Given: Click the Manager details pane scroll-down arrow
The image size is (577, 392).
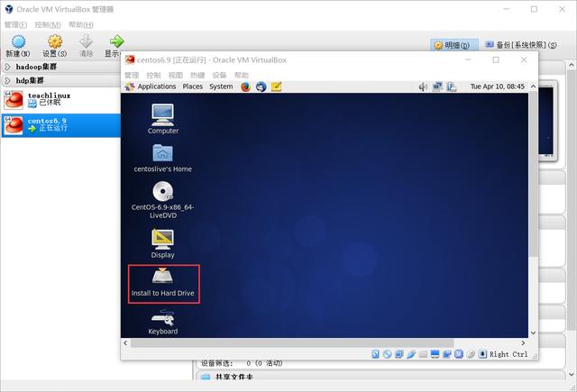Looking at the screenshot, I should click(x=572, y=374).
